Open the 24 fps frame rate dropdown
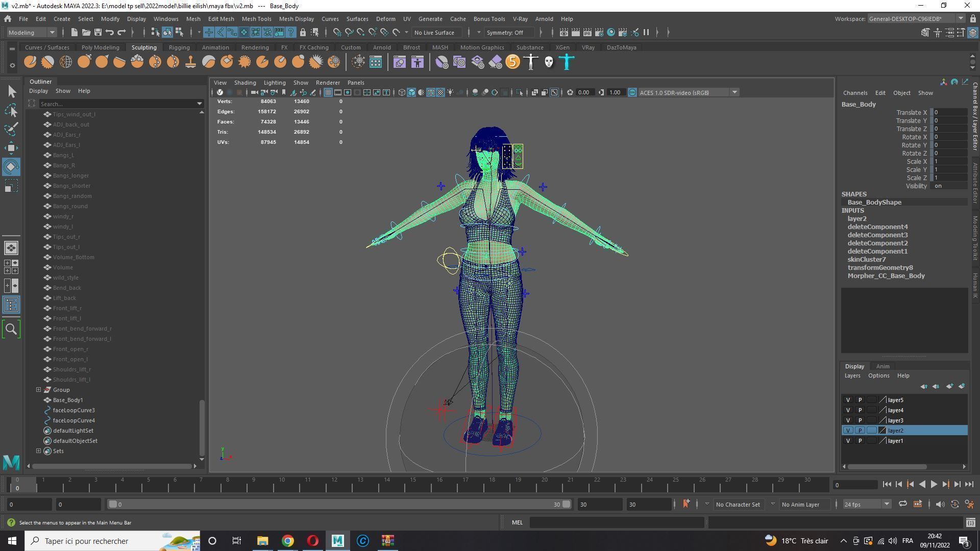 point(866,505)
